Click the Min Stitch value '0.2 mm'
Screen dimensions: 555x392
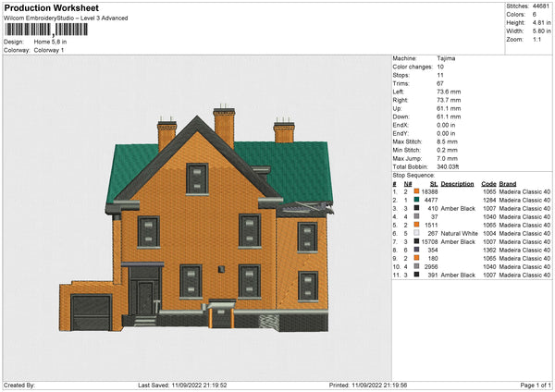pos(447,150)
